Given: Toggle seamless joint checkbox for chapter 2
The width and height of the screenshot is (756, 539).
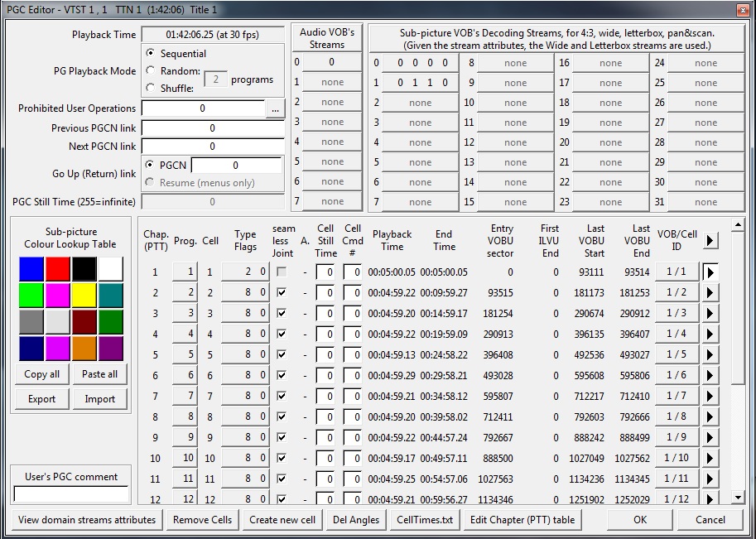Looking at the screenshot, I should [x=282, y=292].
